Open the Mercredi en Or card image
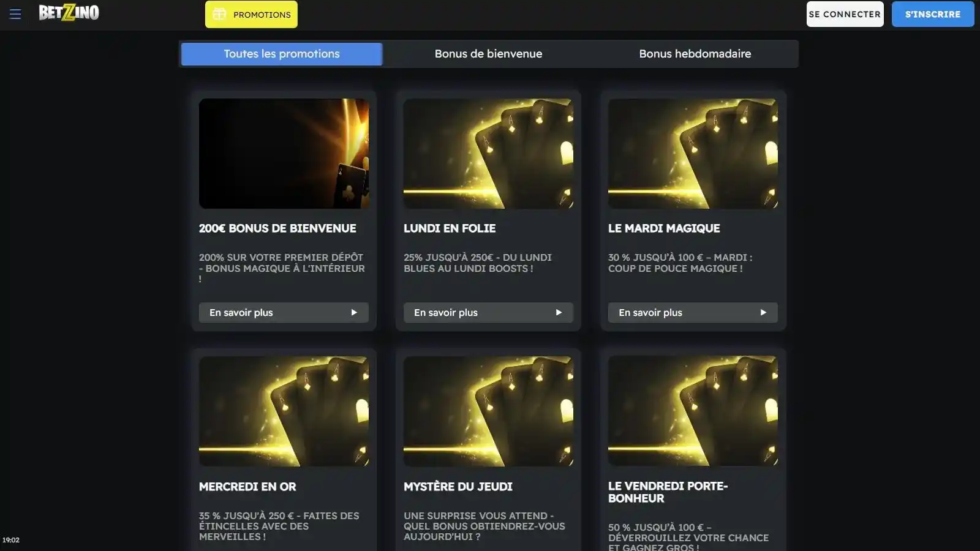This screenshot has height=551, width=980. (284, 411)
